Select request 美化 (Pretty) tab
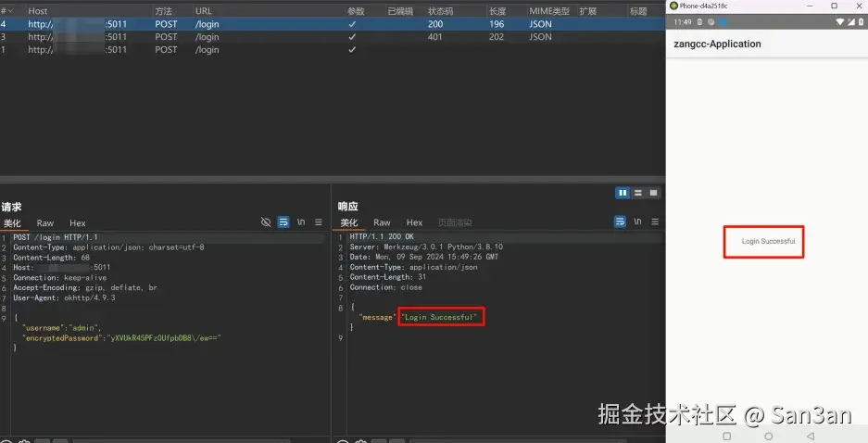Image resolution: width=868 pixels, height=443 pixels. tap(12, 223)
